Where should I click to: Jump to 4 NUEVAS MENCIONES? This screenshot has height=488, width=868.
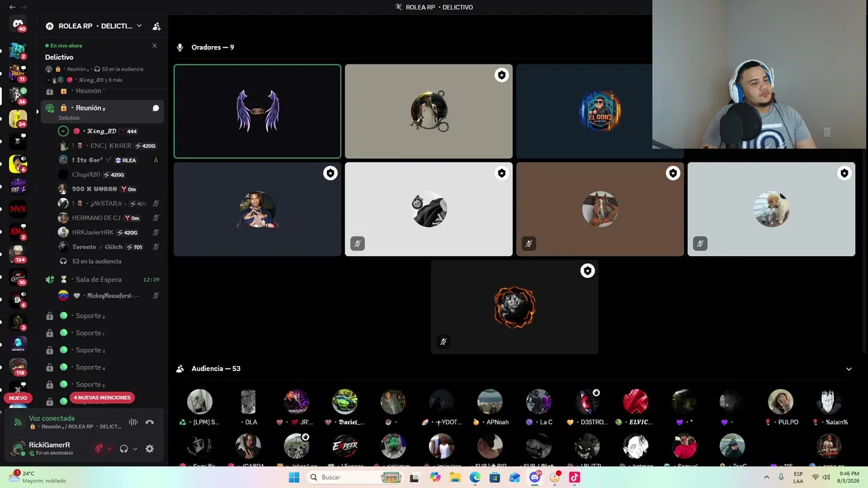102,398
